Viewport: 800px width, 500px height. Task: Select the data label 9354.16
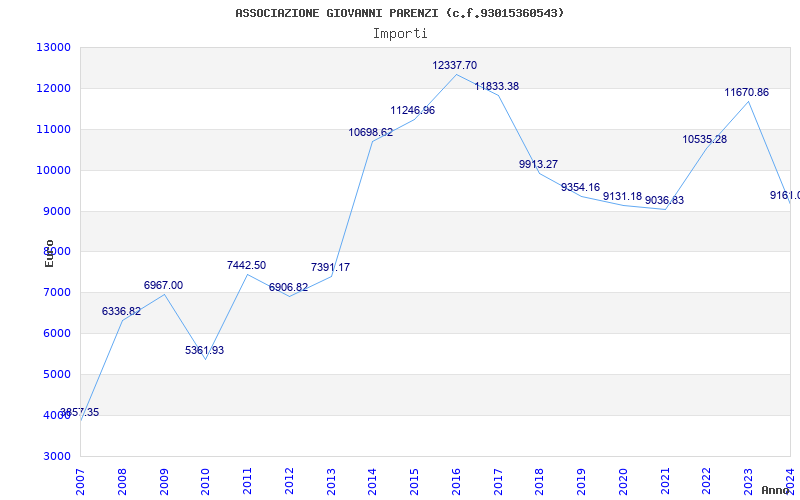[580, 187]
